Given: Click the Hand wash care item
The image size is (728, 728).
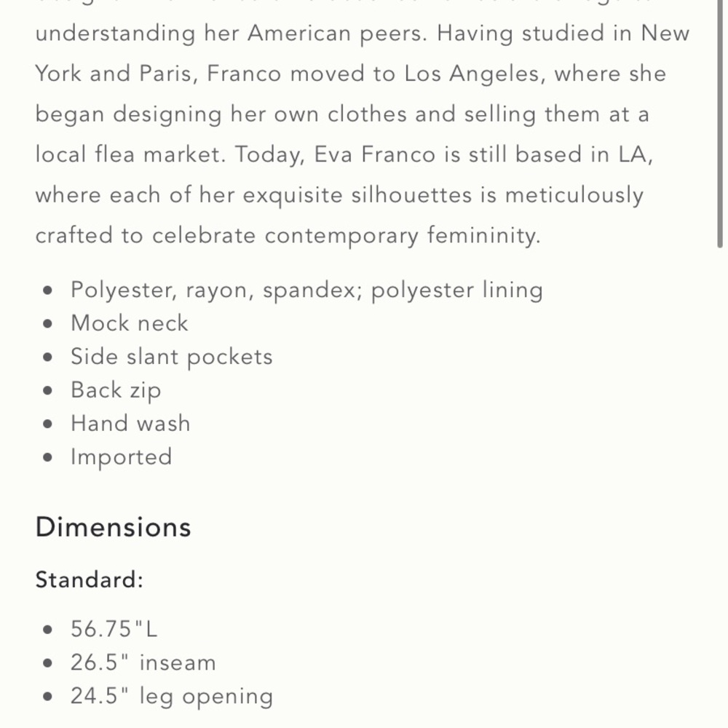Looking at the screenshot, I should pyautogui.click(x=130, y=424).
